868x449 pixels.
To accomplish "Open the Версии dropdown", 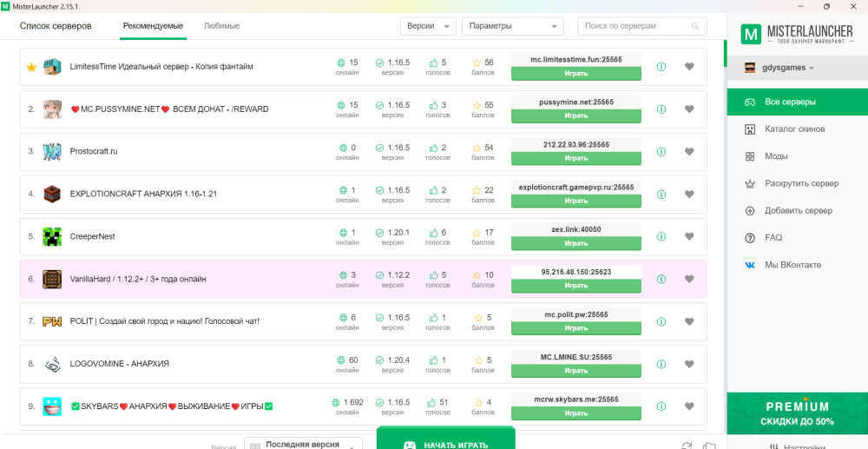I will click(x=428, y=26).
